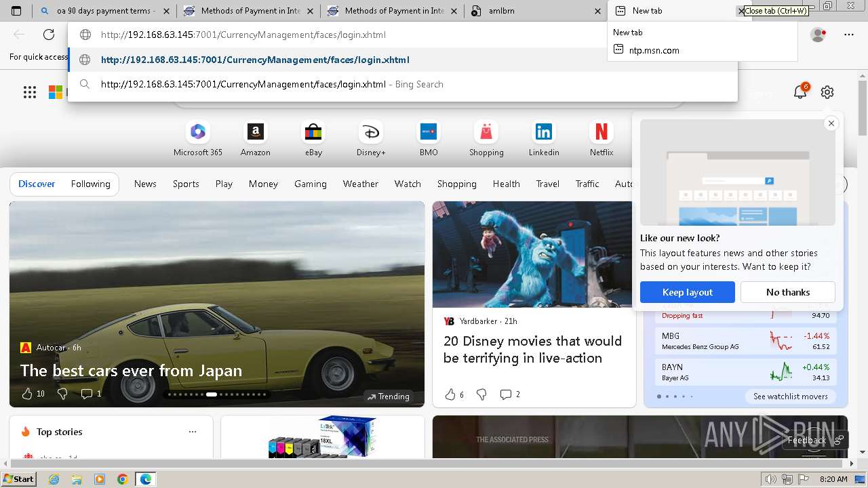Click the Monsters Inc article thumbnail

pos(533,254)
